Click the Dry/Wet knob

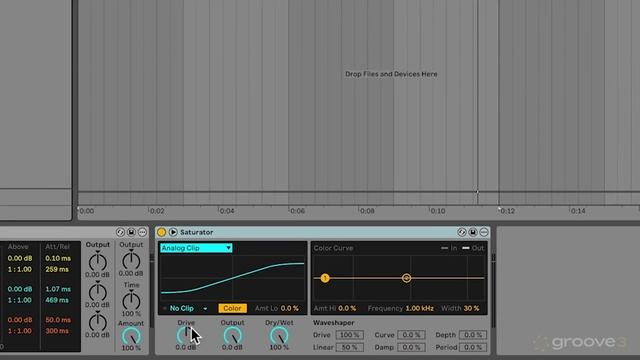(279, 336)
